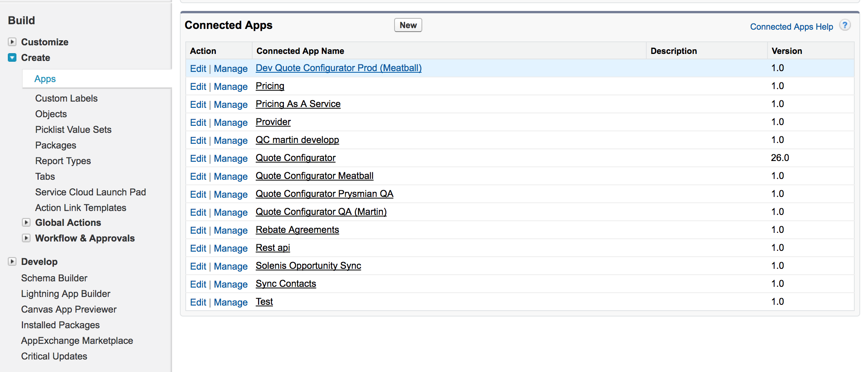868x372 pixels.
Task: Open the Schema Builder sidebar item
Action: click(x=54, y=278)
